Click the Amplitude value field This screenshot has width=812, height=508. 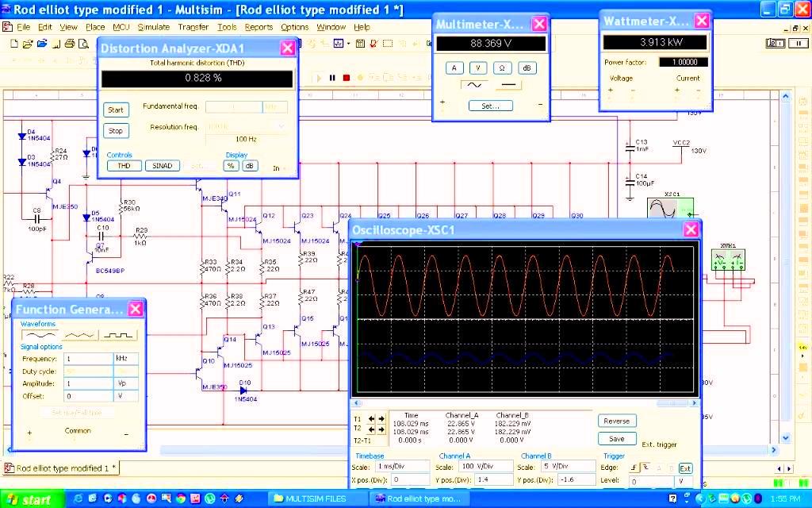[88, 383]
